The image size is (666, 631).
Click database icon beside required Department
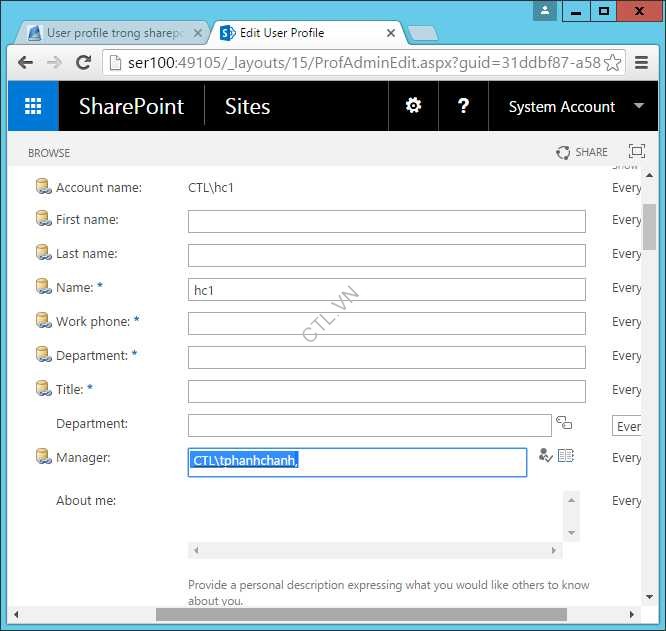[x=43, y=354]
